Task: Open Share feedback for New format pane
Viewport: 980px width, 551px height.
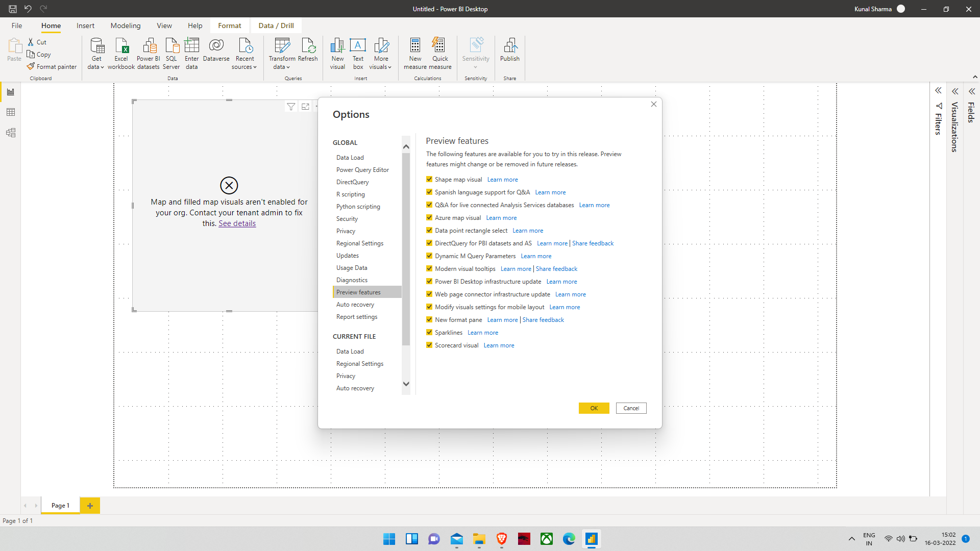Action: pos(543,320)
